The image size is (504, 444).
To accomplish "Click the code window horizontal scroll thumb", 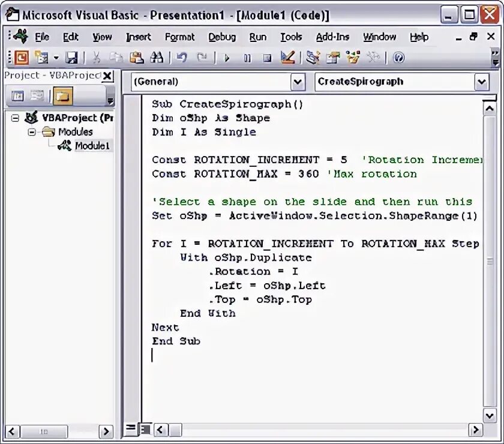I will click(175, 430).
